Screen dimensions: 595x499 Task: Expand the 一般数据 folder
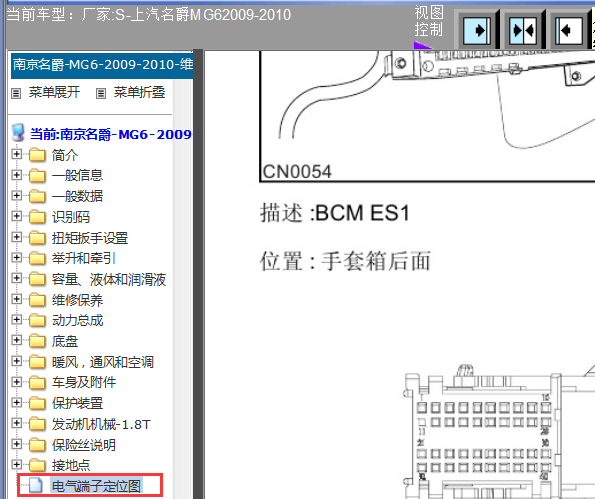tap(16, 195)
